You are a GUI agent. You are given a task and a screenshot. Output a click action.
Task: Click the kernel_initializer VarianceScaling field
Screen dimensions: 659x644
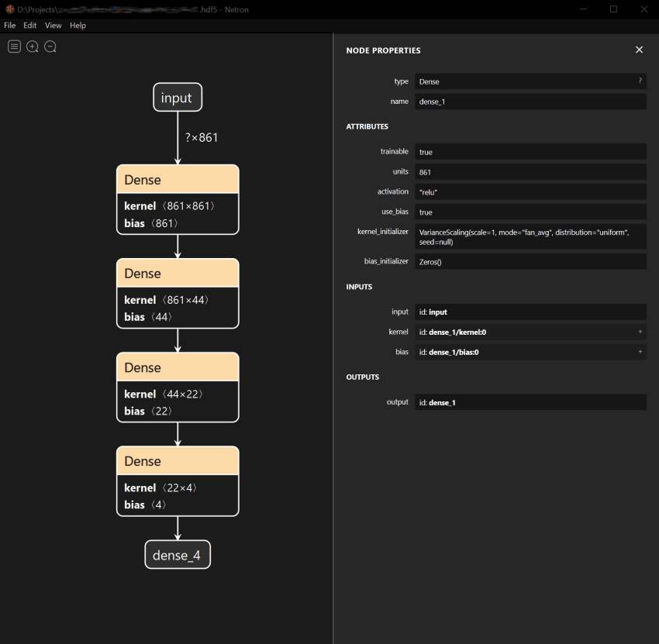[530, 236]
